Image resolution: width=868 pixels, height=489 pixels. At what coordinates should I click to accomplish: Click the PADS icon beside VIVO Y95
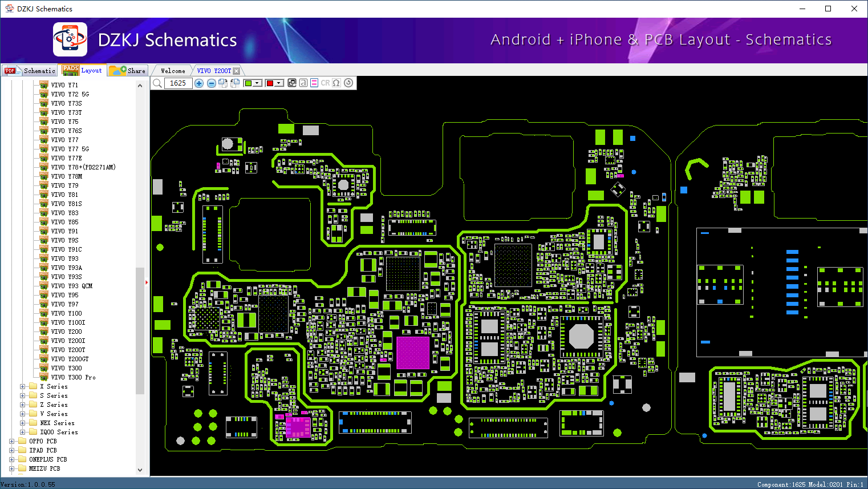pos(44,295)
